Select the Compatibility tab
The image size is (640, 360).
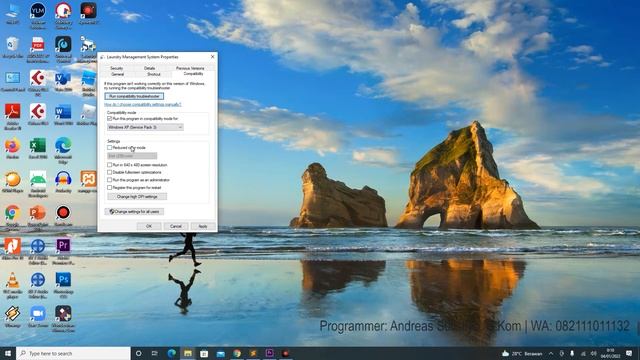[193, 74]
